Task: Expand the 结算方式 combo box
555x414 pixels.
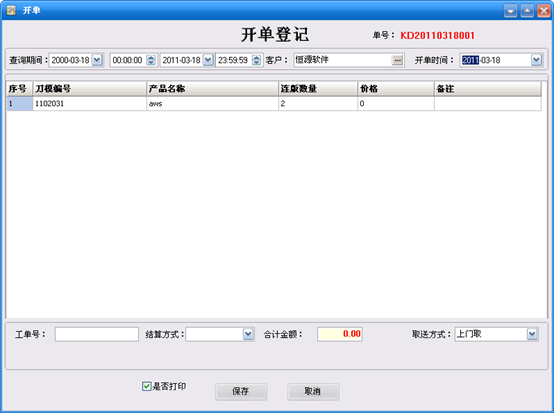Action: coord(248,334)
